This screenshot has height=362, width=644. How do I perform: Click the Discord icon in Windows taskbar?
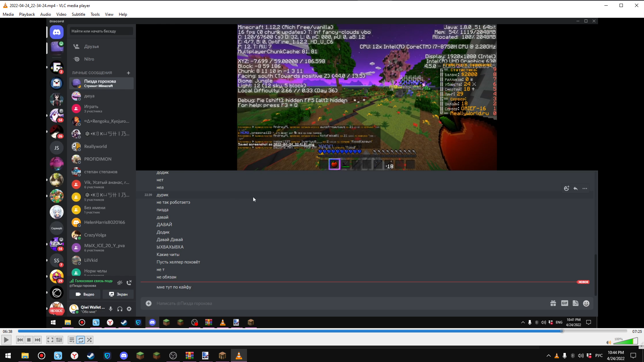pyautogui.click(x=124, y=356)
